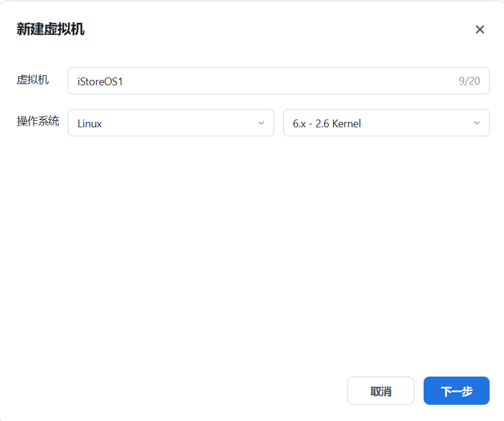Click the 6.x - 2.6 Kernel version text
This screenshot has width=504, height=421.
[x=327, y=124]
